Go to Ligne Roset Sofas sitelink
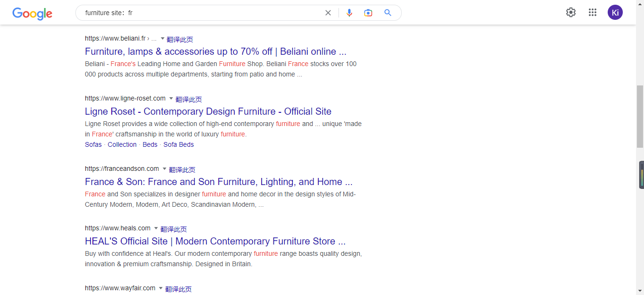Screen dimensions: 644x295 [93, 144]
